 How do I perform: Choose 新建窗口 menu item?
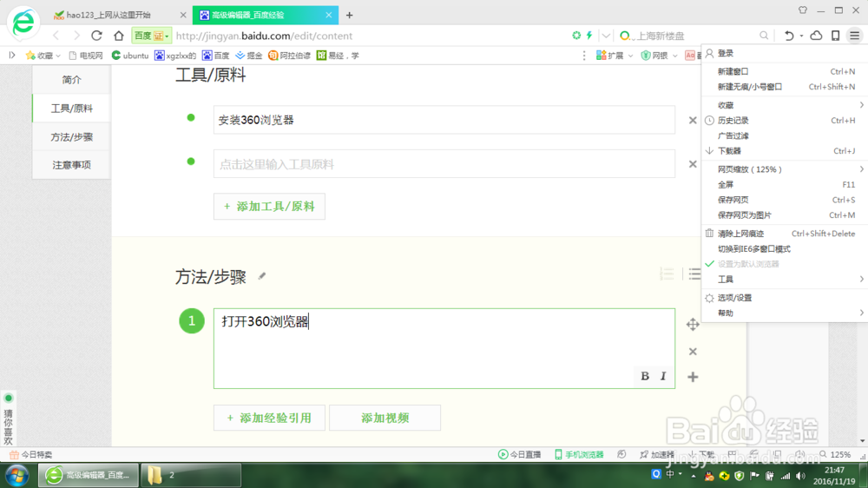click(x=784, y=71)
